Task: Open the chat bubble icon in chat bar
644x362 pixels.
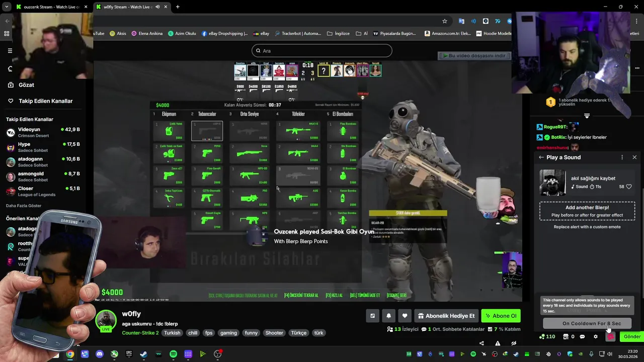Action: click(x=582, y=337)
